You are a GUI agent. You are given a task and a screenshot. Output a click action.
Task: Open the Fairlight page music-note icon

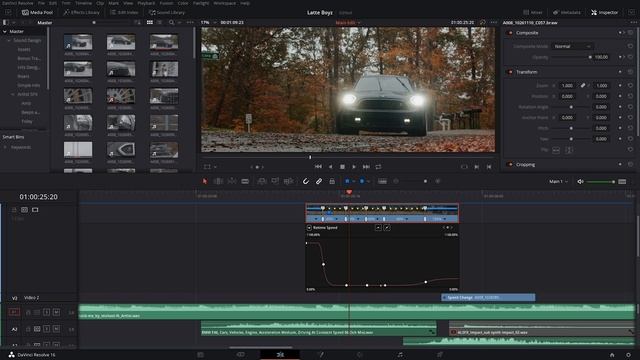click(400, 355)
